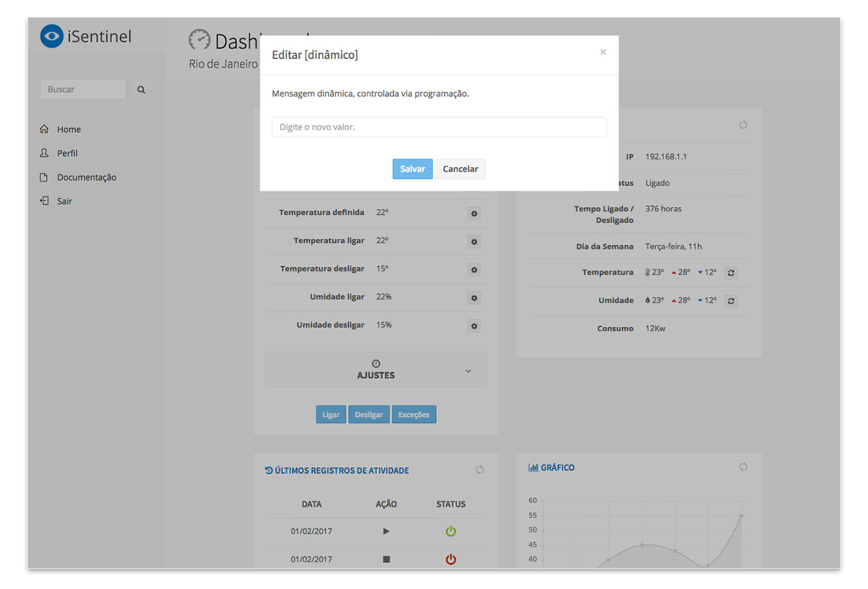Click the search magnifier button
This screenshot has height=589, width=868.
pyautogui.click(x=141, y=90)
